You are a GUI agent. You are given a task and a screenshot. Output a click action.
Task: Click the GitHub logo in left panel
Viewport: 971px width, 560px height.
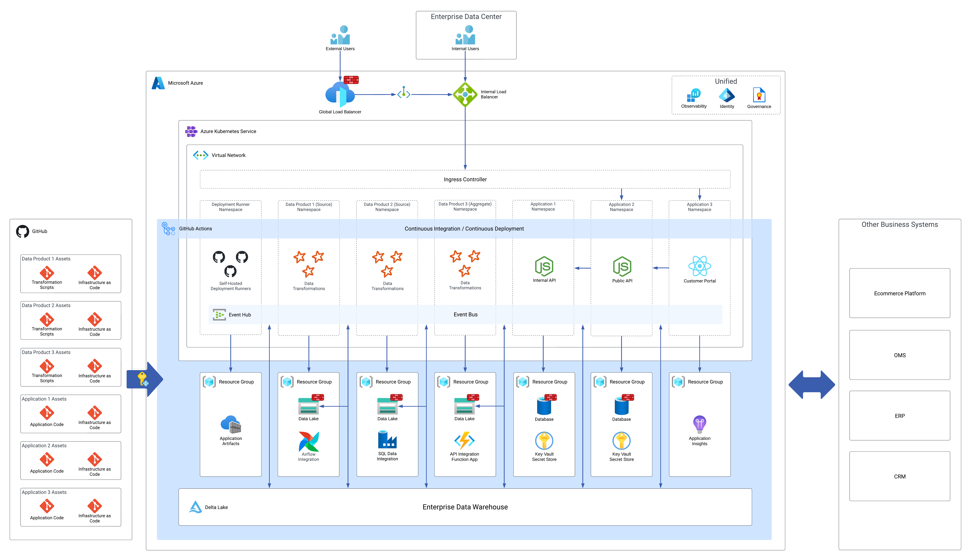(x=23, y=231)
